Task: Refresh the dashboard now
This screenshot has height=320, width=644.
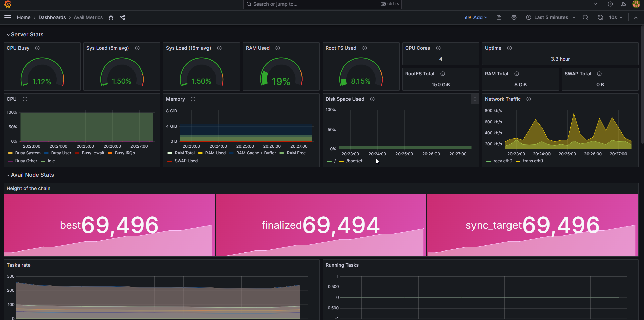Action: [600, 17]
